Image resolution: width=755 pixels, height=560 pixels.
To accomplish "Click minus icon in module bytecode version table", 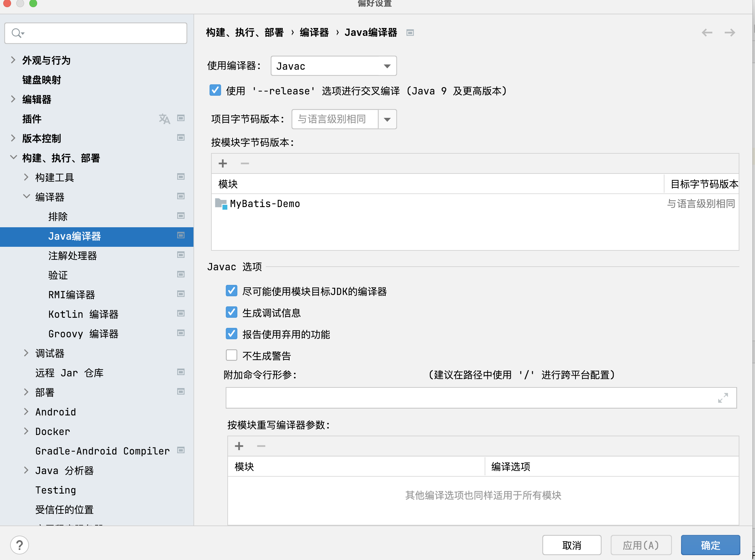I will (x=245, y=164).
